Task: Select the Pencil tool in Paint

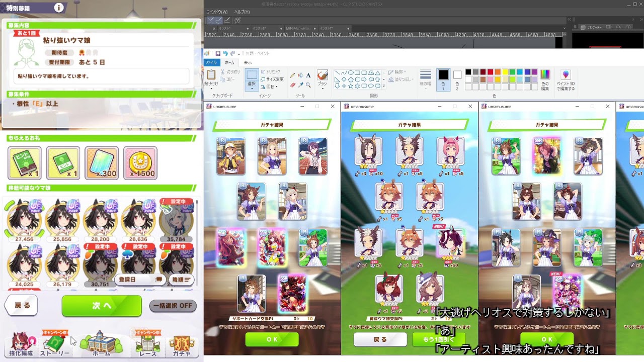Action: coord(293,75)
